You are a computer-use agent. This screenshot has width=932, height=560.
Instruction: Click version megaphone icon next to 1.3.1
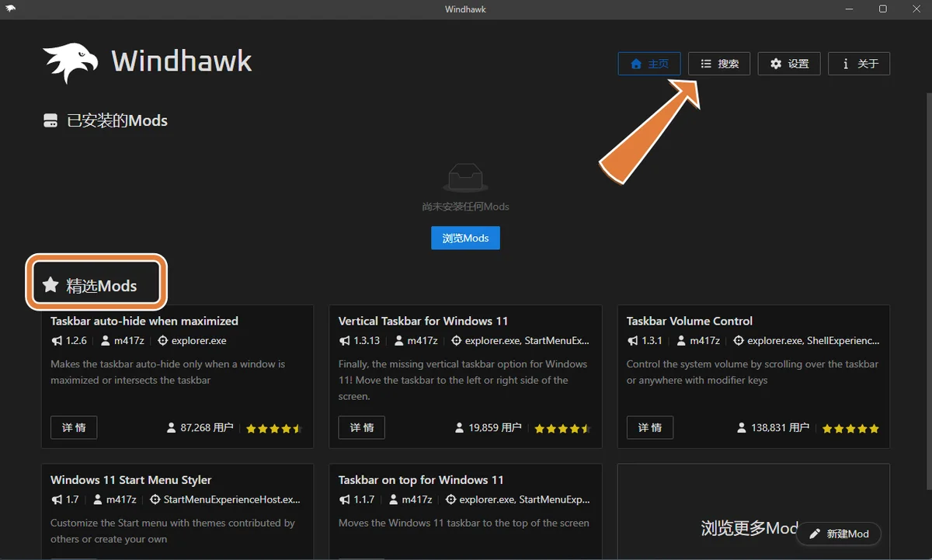(x=632, y=341)
